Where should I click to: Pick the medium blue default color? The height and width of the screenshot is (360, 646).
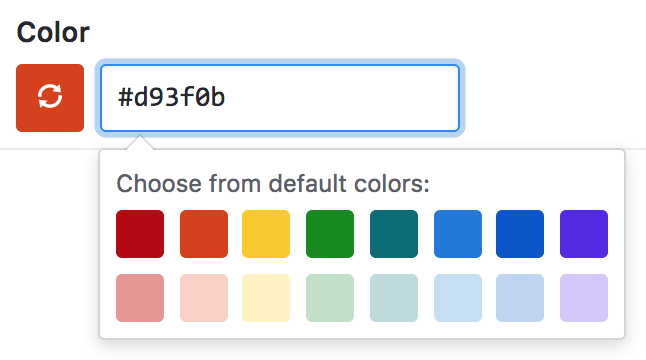(458, 234)
